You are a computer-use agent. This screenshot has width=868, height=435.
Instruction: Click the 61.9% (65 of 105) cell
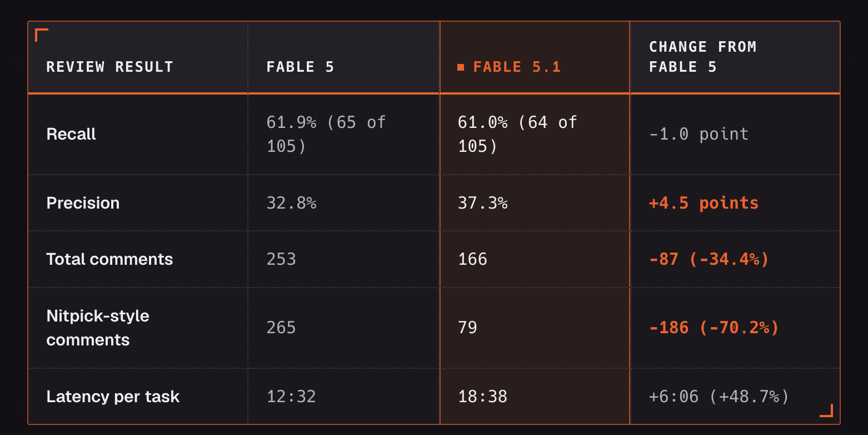pyautogui.click(x=326, y=134)
